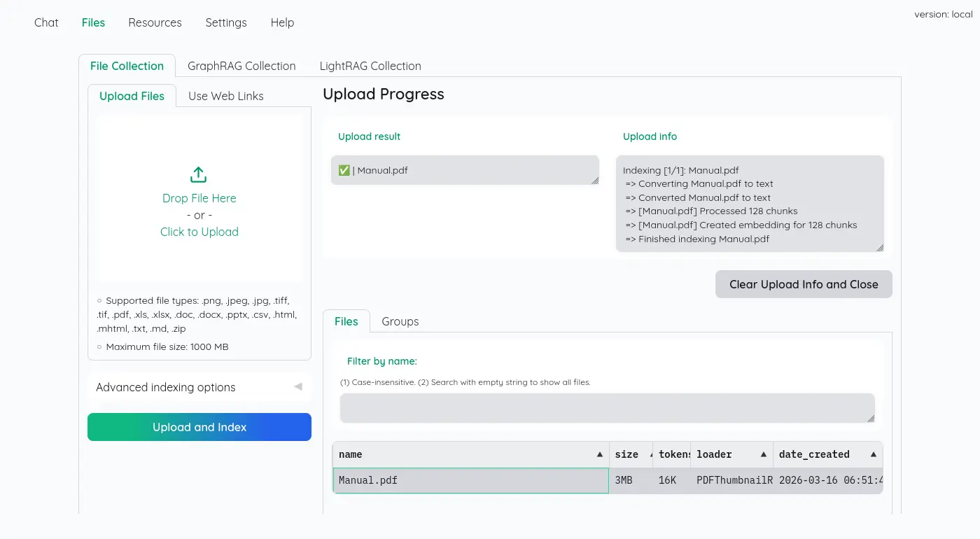
Task: Click the upload arrow icon in drop zone
Action: click(x=199, y=174)
